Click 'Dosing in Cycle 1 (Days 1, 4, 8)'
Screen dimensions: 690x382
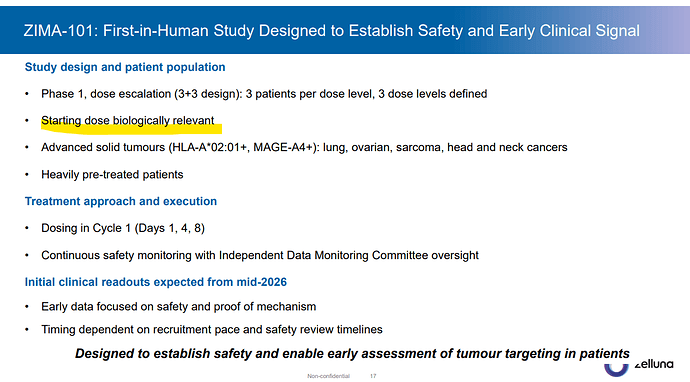click(123, 228)
